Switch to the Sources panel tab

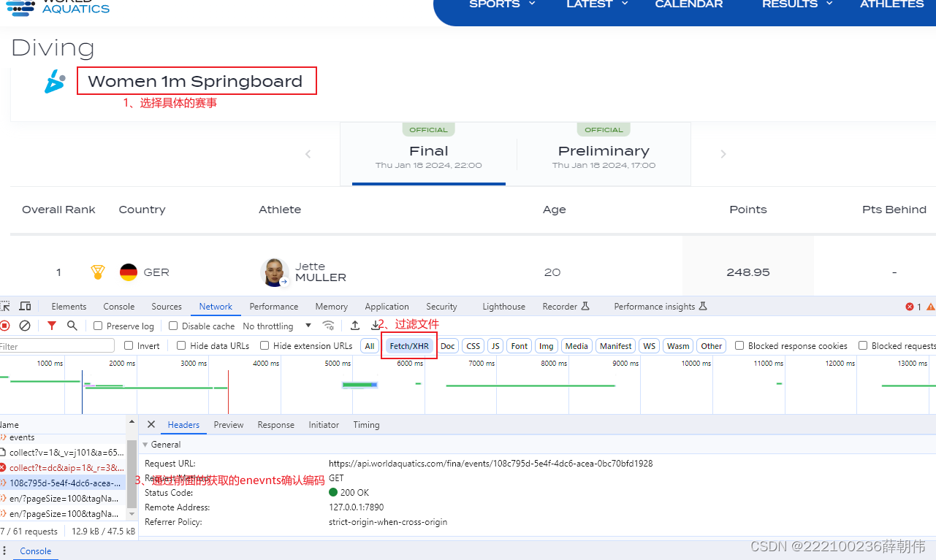167,307
